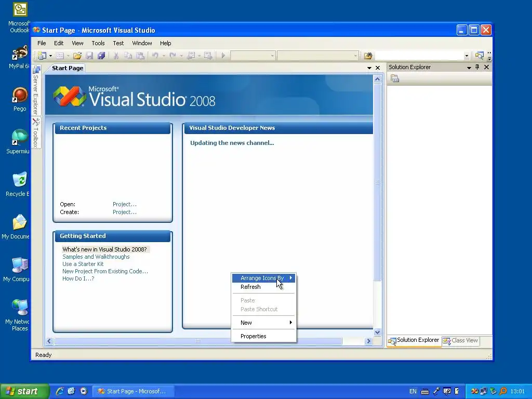Click the Start Page scroll down arrow

[x=377, y=332]
